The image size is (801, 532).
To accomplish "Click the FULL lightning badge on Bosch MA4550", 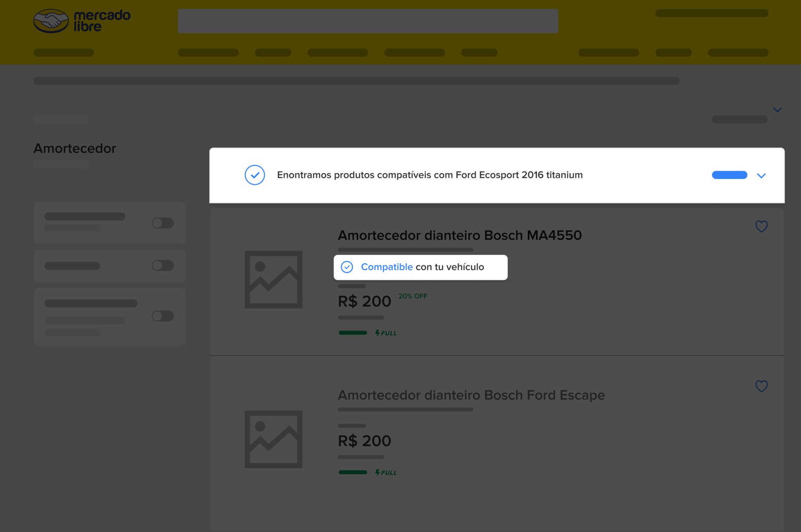I will coord(386,333).
